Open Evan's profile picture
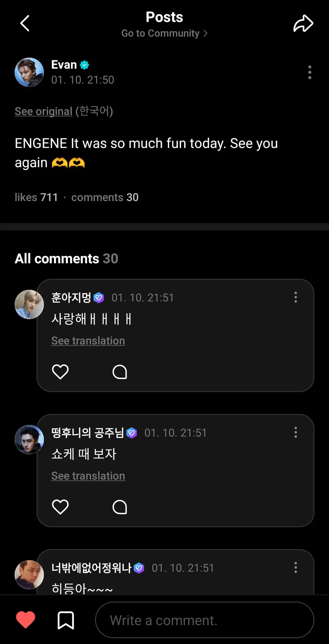The width and height of the screenshot is (329, 644). 29,72
